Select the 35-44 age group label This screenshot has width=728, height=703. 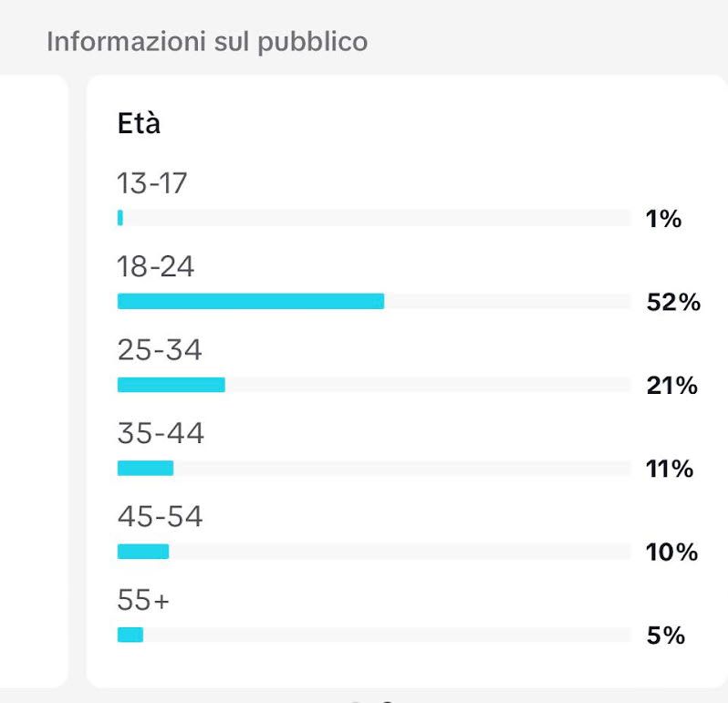161,434
